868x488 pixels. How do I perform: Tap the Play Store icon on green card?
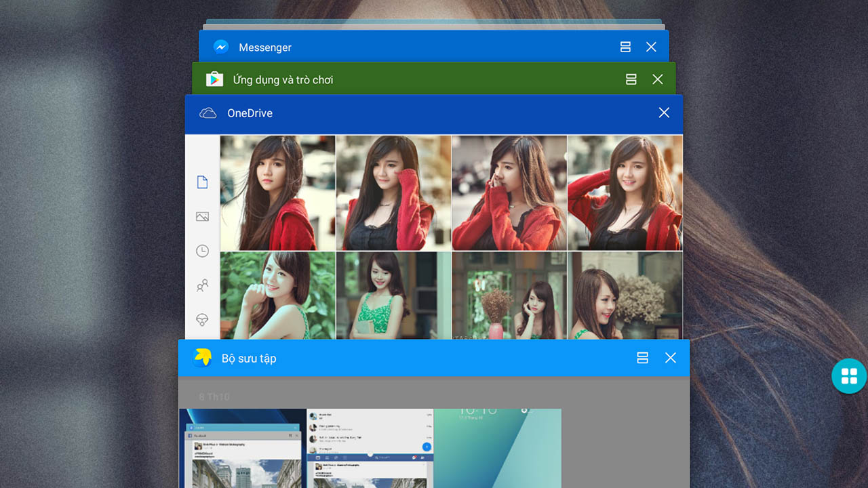(x=214, y=80)
